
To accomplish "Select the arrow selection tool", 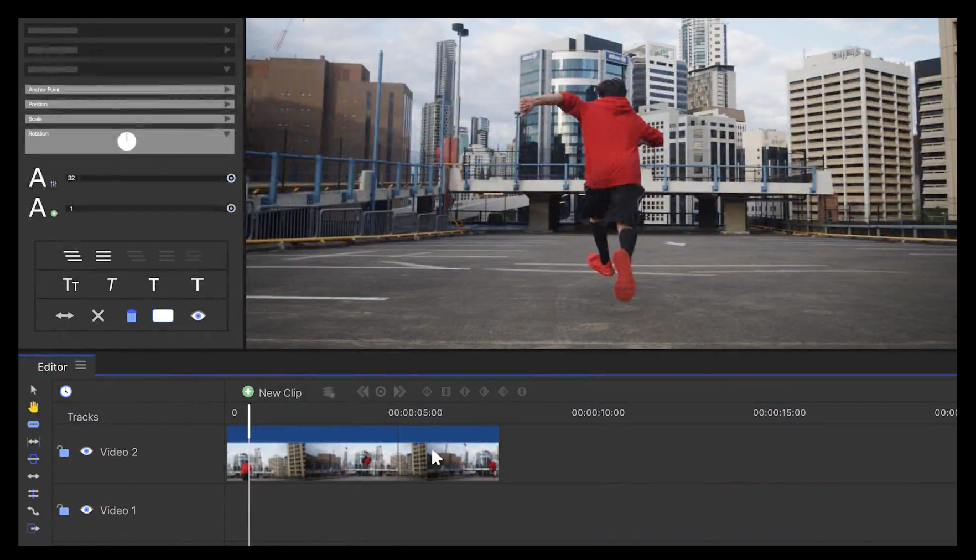I will tap(33, 390).
